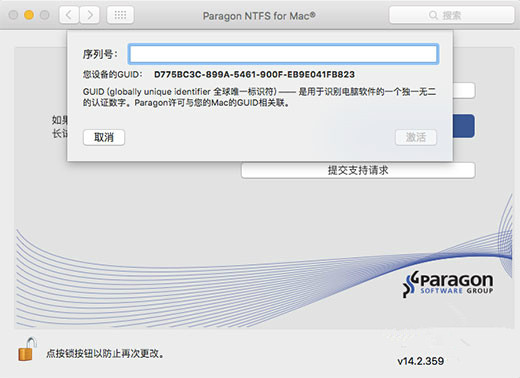520x378 pixels.
Task: Click the Paragon Software Group logo
Action: (448, 284)
